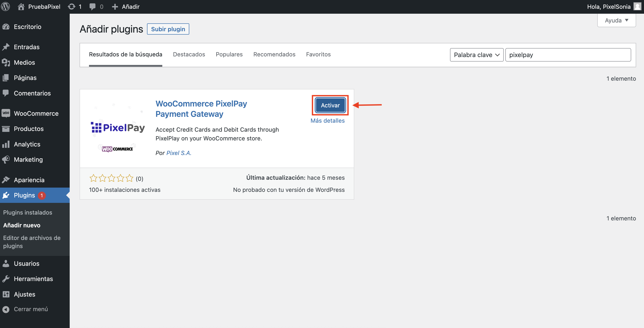Click the WooCommerce Woo icon in sidebar
The width and height of the screenshot is (644, 328).
pyautogui.click(x=6, y=113)
